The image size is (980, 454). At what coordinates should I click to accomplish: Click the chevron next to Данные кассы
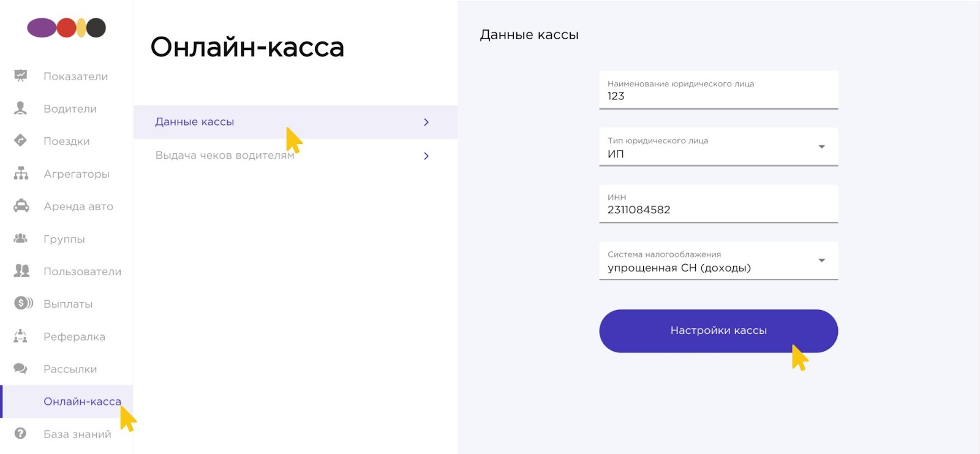(x=426, y=122)
